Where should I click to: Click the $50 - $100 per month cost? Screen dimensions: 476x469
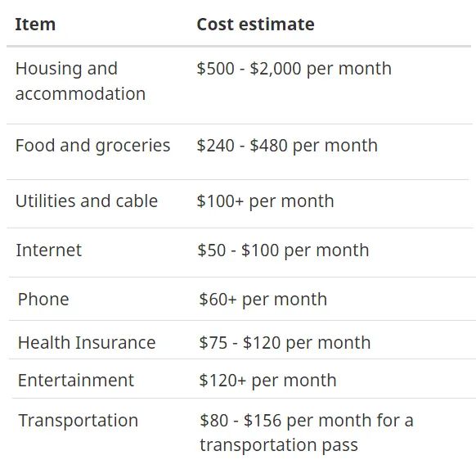283,250
